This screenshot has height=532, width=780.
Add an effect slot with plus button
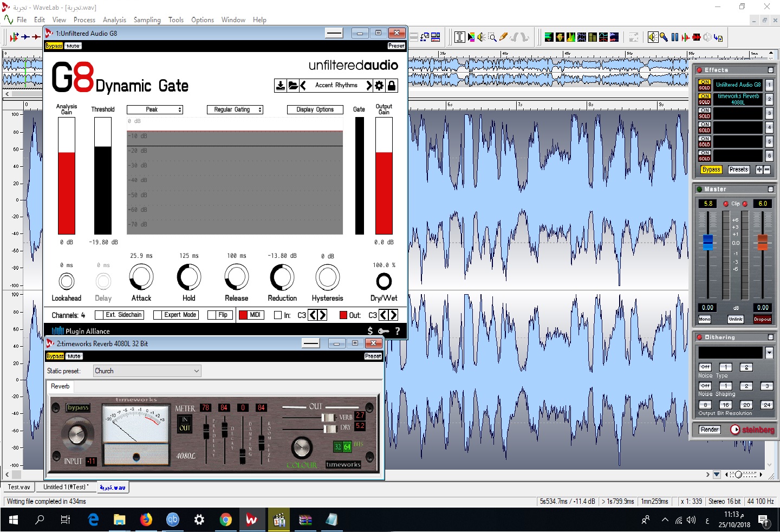coord(759,170)
